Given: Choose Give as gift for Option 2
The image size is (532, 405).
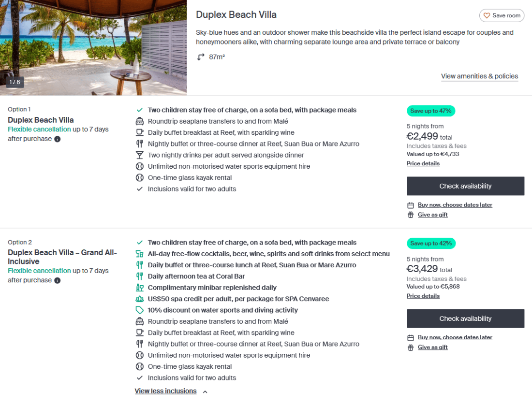Looking at the screenshot, I should [432, 347].
